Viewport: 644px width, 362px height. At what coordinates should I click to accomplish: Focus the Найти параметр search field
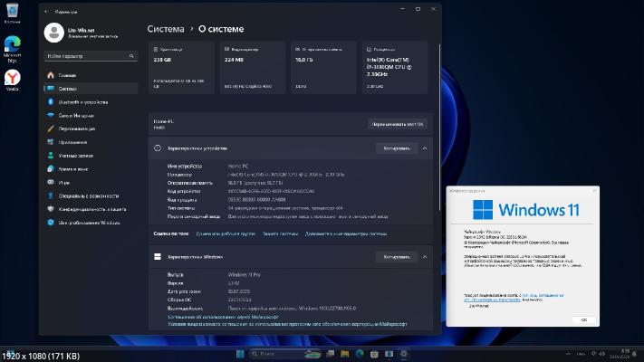click(x=91, y=56)
